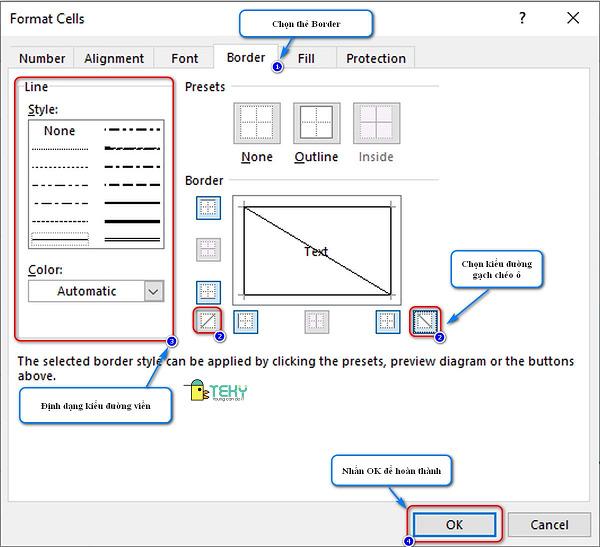Switch to the Number tab
Screen dimensions: 600x547
pos(42,58)
